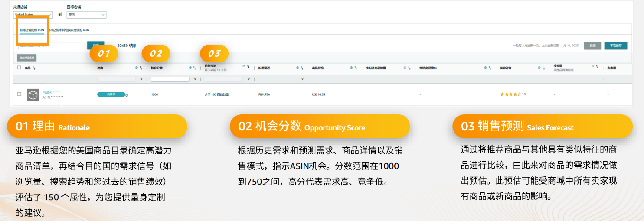This screenshot has height=221, width=644.
Task: Click the 少于 100 商品数量 cell
Action: pyautogui.click(x=217, y=94)
